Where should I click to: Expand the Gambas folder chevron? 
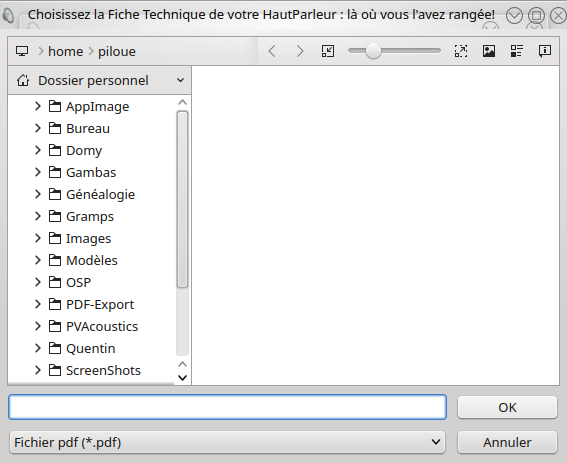point(38,172)
